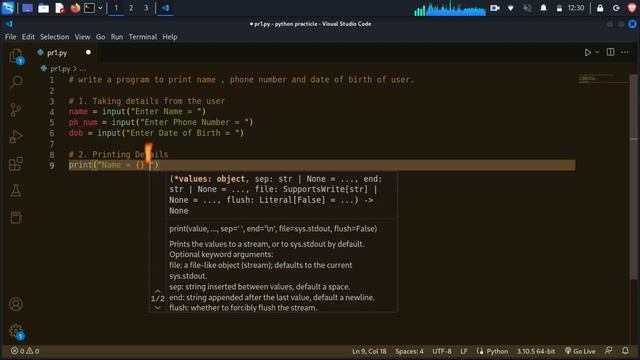This screenshot has height=360, width=640.
Task: Show next signature in parameter hint
Action: pos(158,307)
